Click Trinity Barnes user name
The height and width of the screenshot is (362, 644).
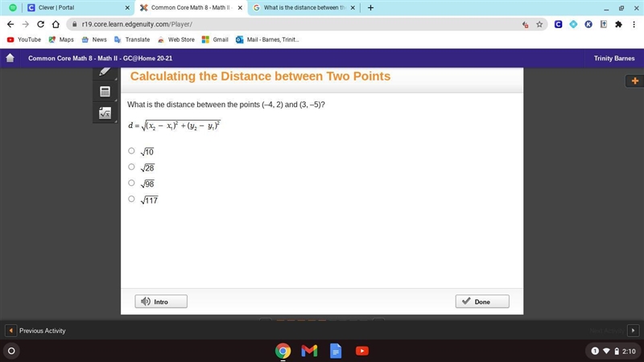tap(614, 58)
